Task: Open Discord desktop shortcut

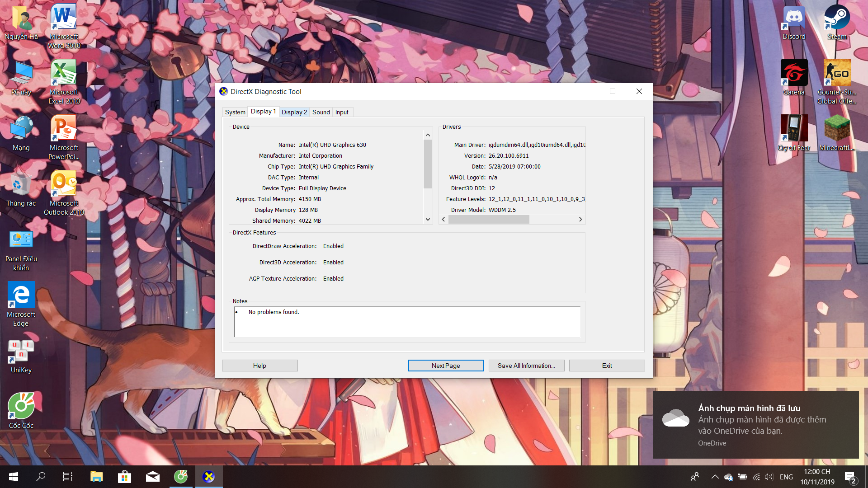Action: (794, 23)
